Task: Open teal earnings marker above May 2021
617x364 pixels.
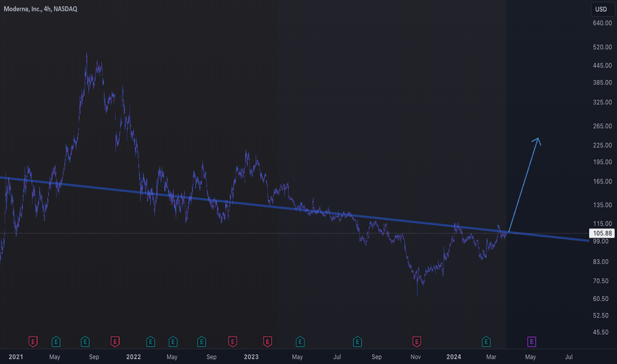Action: (x=56, y=341)
